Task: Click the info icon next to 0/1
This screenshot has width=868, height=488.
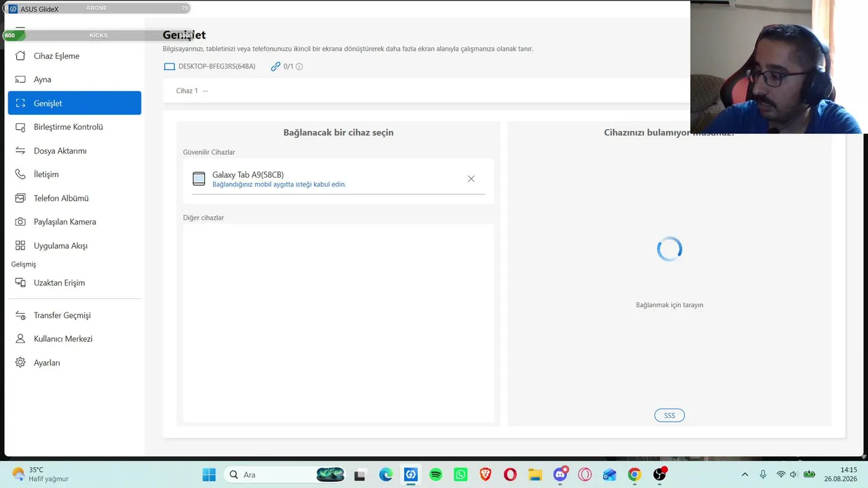Action: (299, 66)
